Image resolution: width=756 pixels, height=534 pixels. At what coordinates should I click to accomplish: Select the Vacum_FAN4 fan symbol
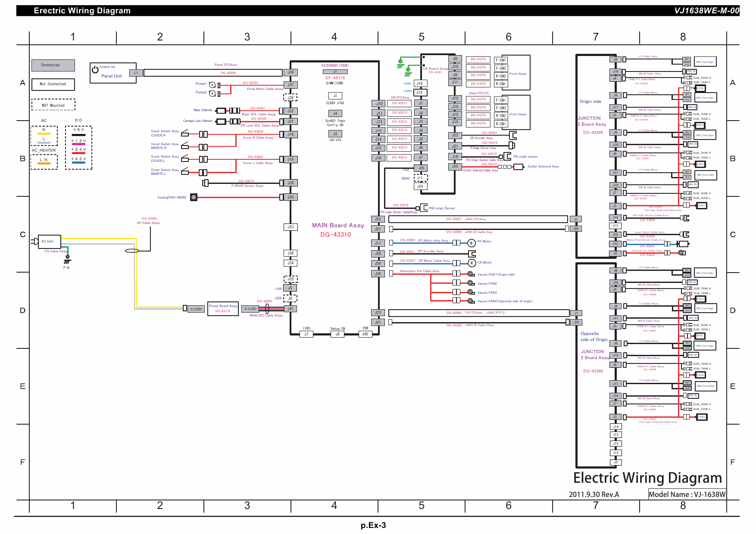coord(471,301)
